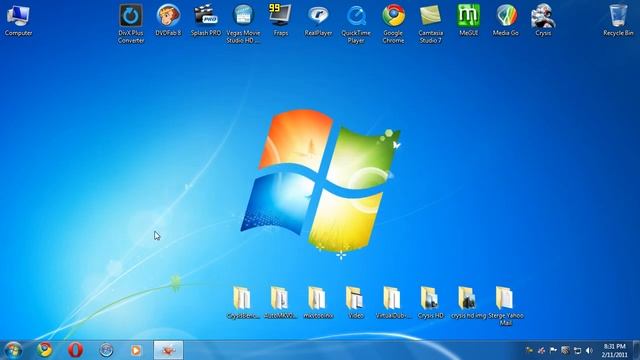Viewport: 640px width, 360px height.
Task: Select the AutoMKV folder on desktop
Action: pyautogui.click(x=280, y=302)
